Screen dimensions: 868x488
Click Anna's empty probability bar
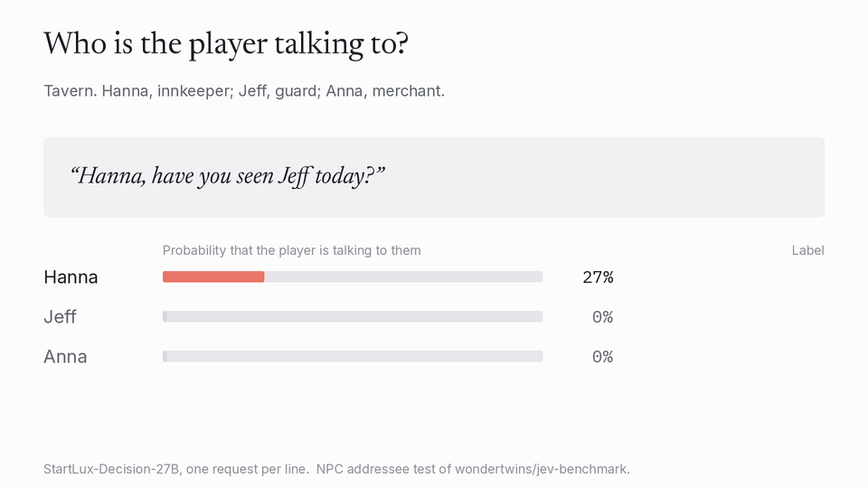click(x=353, y=357)
